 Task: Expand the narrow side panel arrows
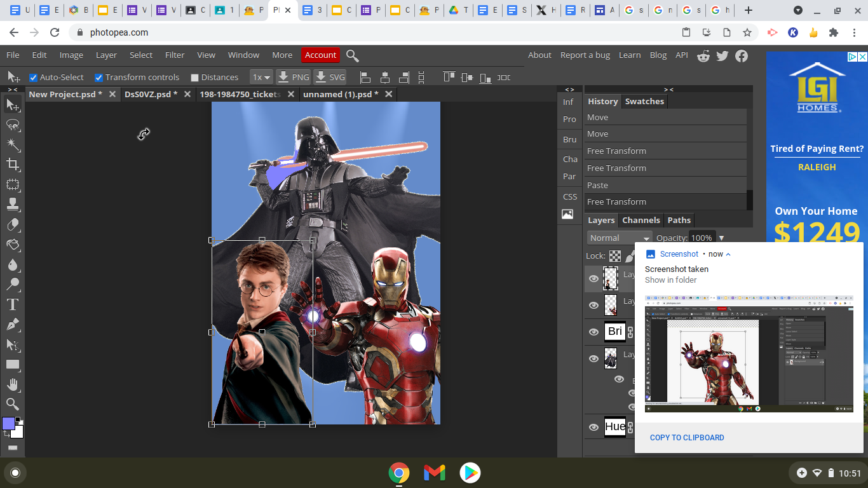569,90
